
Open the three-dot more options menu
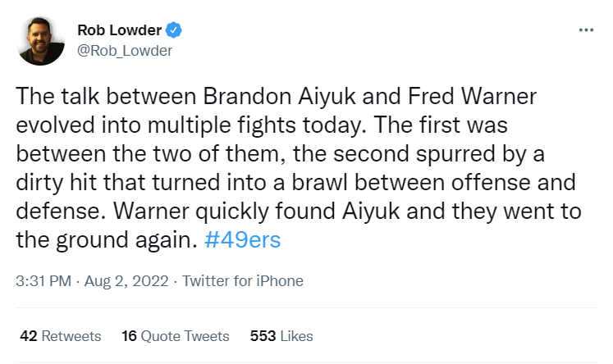coord(586,30)
